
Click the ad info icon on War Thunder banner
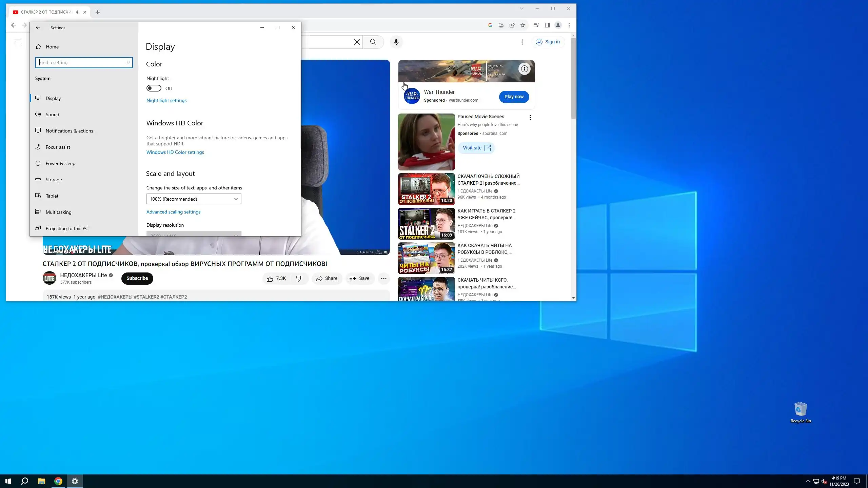(x=524, y=69)
